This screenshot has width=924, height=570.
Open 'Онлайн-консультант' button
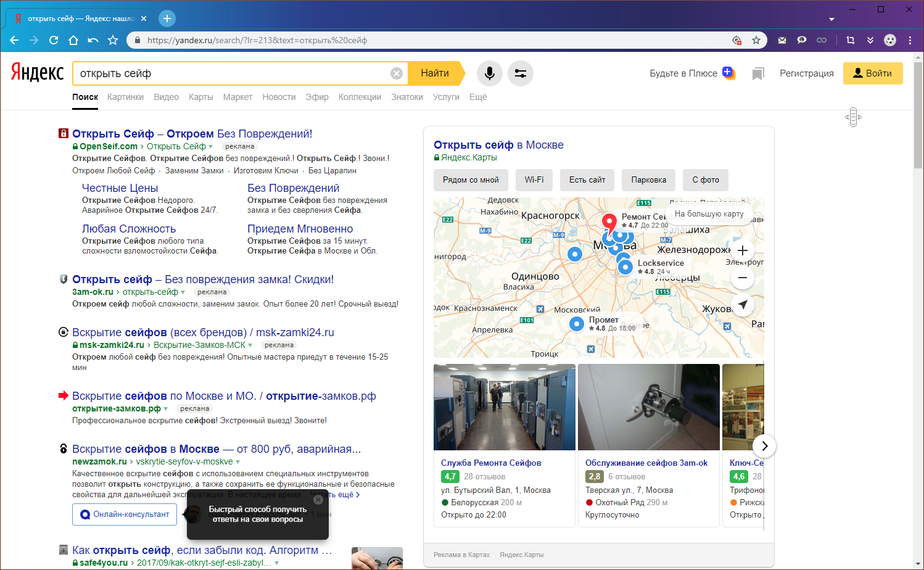pyautogui.click(x=125, y=514)
